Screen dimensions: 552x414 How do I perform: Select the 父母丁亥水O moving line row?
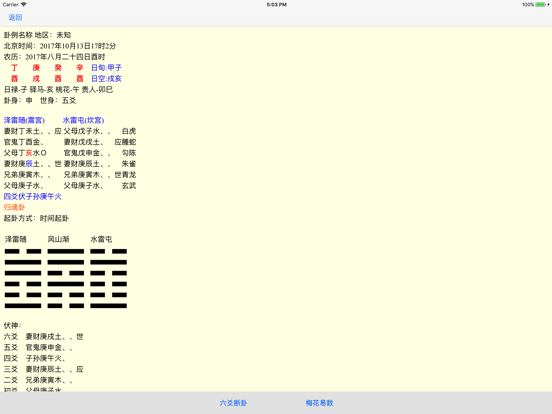pos(25,153)
